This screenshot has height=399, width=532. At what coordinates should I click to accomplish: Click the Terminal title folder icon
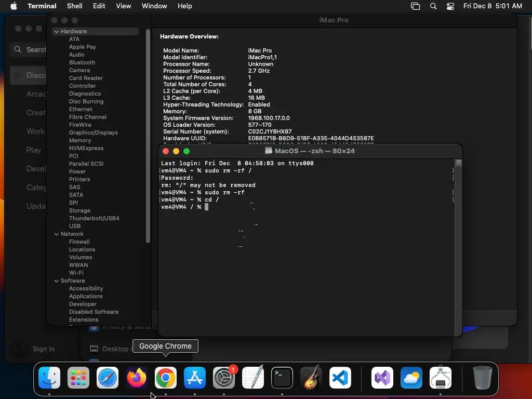(x=269, y=151)
